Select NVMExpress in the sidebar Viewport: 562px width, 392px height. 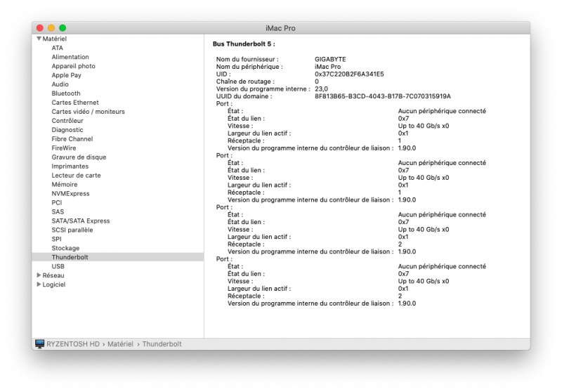[71, 193]
